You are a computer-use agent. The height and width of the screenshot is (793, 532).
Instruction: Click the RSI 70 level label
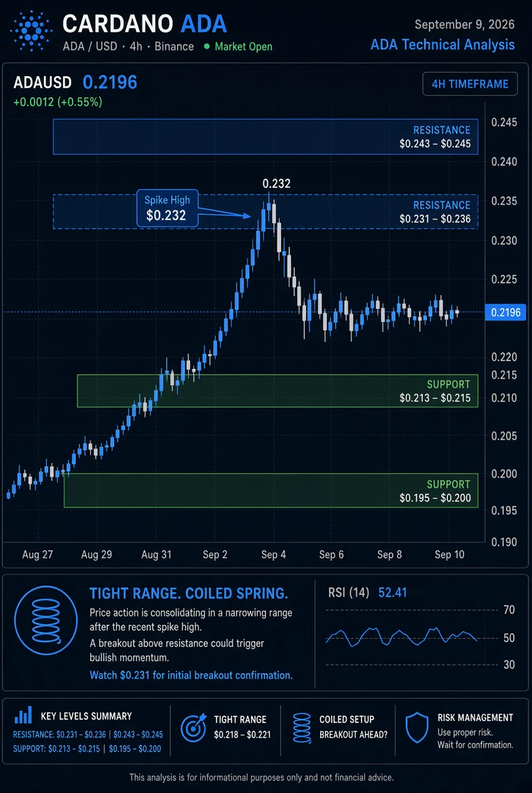tap(509, 610)
